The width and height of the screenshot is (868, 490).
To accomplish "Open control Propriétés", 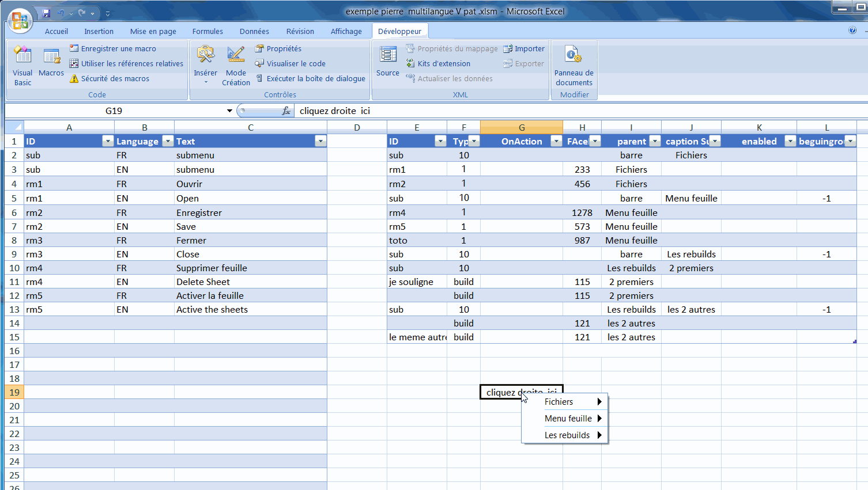I will coord(278,48).
